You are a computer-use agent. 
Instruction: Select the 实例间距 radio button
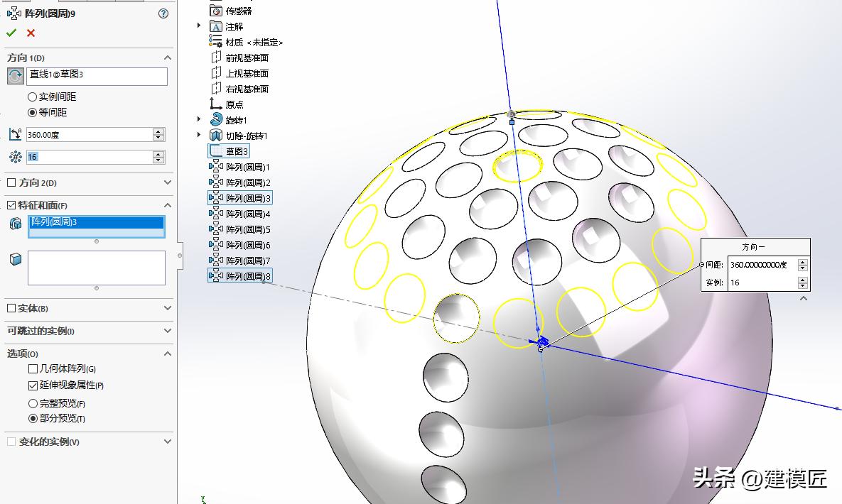click(32, 97)
